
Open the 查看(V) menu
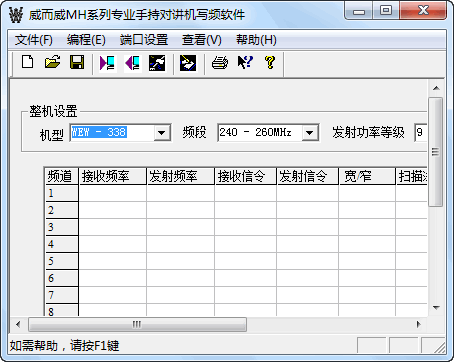point(202,40)
